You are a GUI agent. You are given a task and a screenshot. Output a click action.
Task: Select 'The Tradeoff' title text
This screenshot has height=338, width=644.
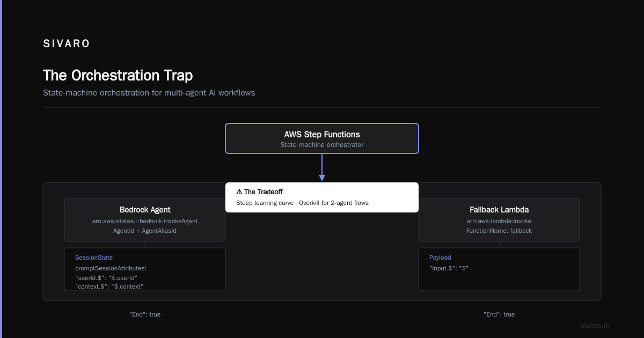click(x=263, y=192)
